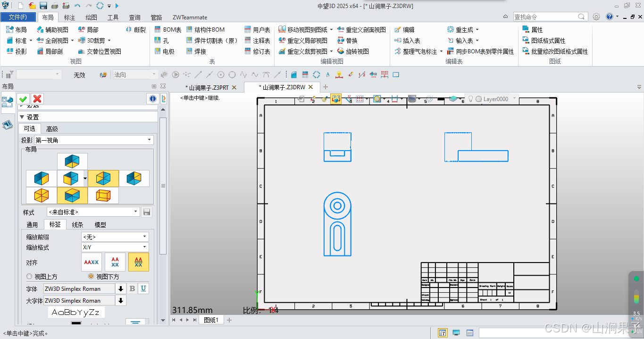Click the 编辑 edit table tool
This screenshot has height=339, width=644.
click(x=404, y=29)
